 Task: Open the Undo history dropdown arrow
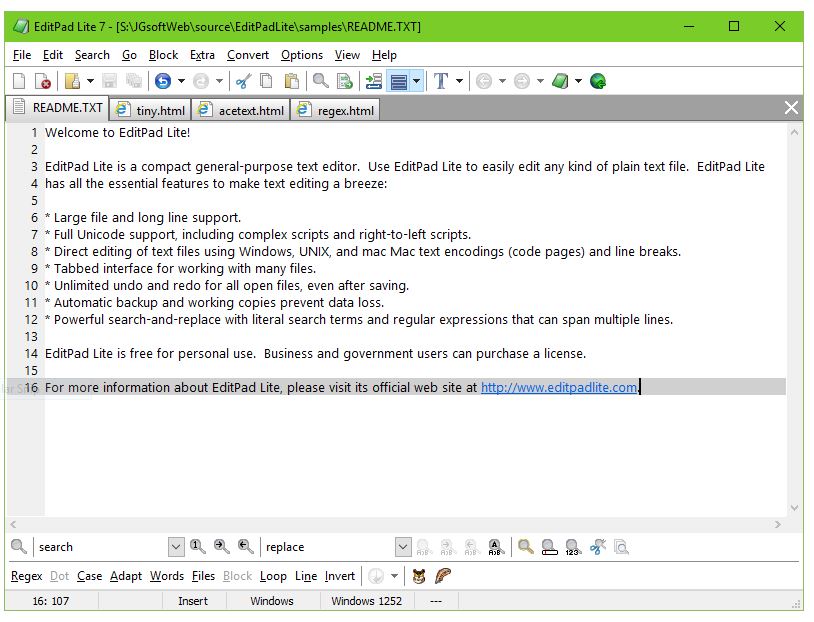coord(181,81)
